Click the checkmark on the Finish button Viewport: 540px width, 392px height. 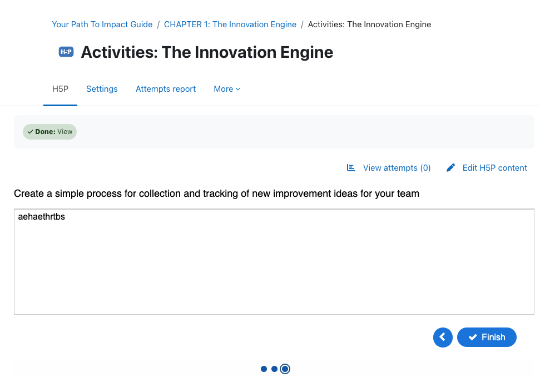[x=473, y=337]
